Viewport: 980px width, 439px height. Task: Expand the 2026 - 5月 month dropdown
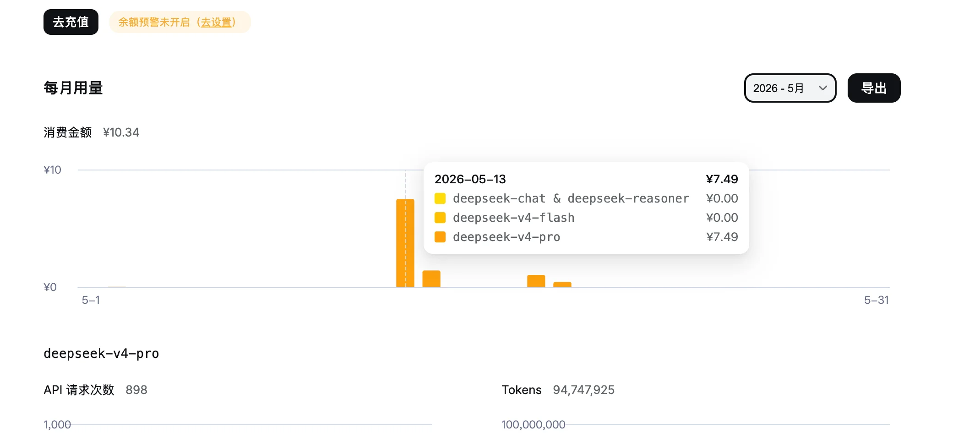tap(790, 88)
